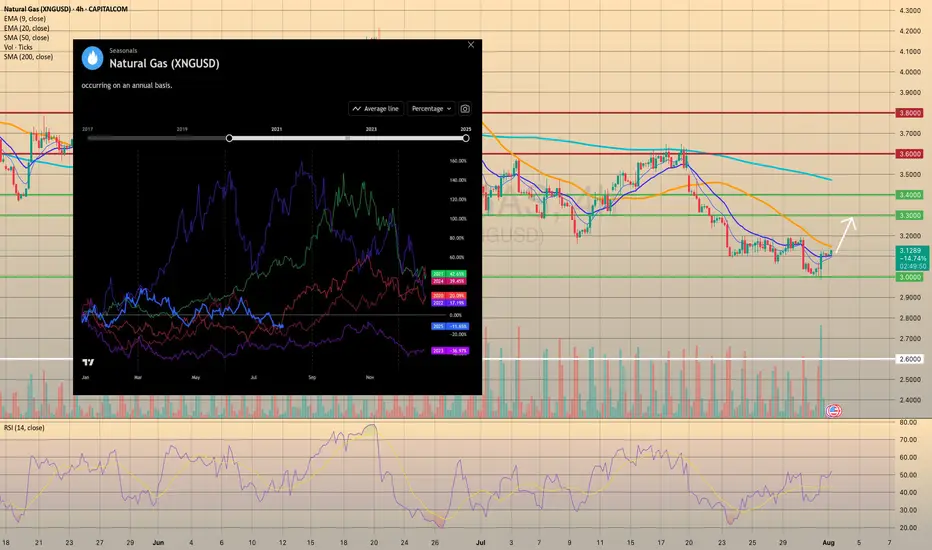Select the EMA (20, close) indicator legend
The image size is (932, 550).
pos(26,28)
